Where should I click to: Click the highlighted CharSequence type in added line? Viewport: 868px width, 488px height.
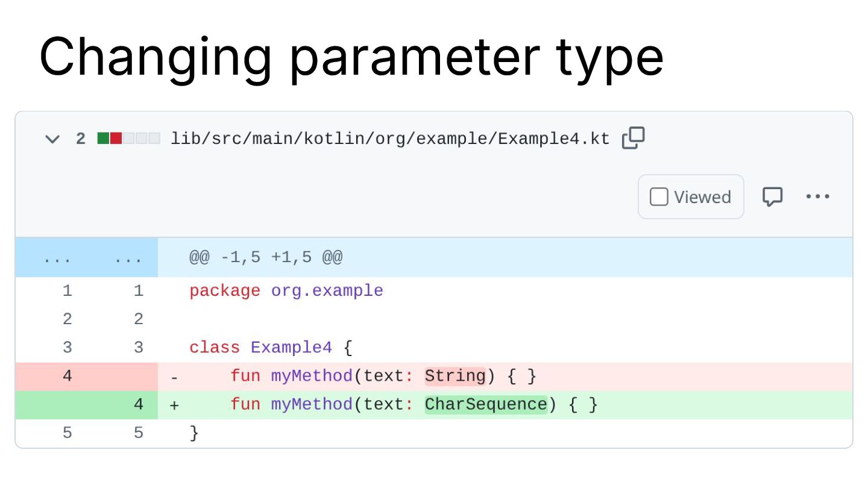coord(486,404)
